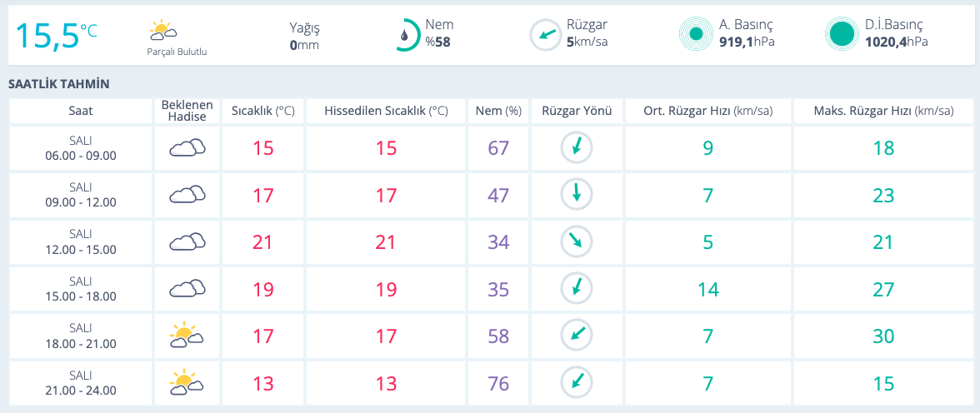Click the wind direction arrow for 12.00 - 15.00
The width and height of the screenshot is (980, 413).
(x=576, y=242)
